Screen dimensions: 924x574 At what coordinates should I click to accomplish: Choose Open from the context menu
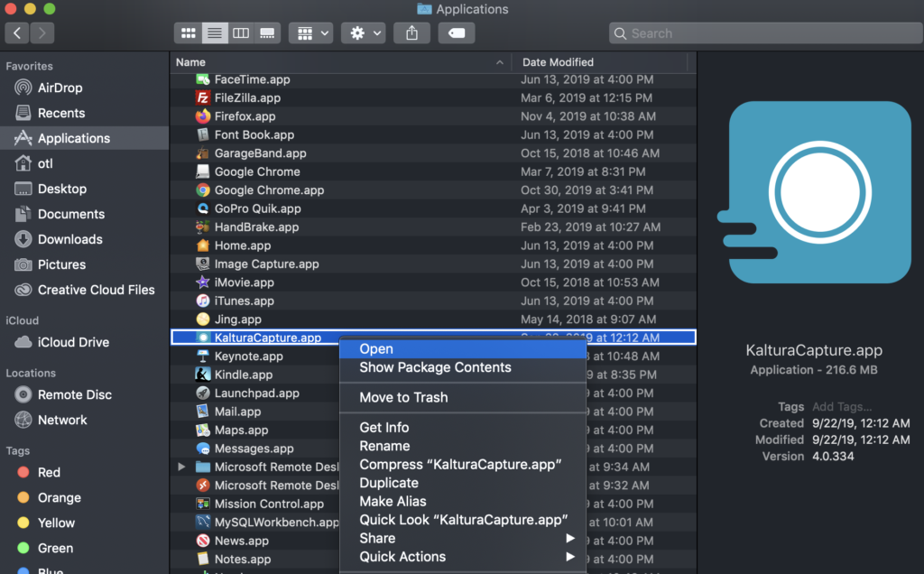[463, 349]
